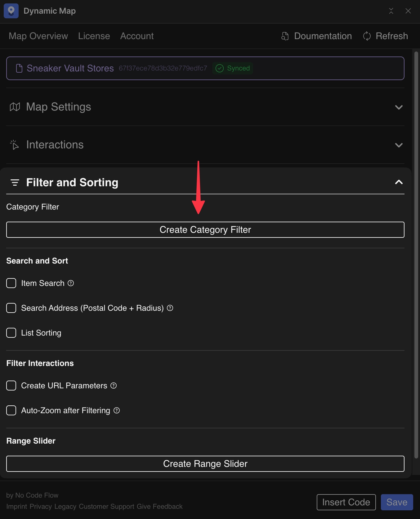Expand the Interactions section chevron

(x=399, y=145)
